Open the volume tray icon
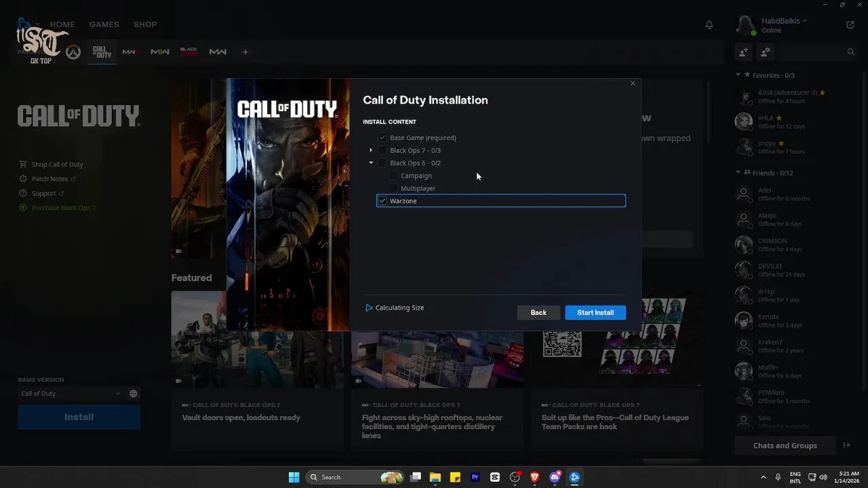Viewport: 868px width, 488px height. pos(824,477)
